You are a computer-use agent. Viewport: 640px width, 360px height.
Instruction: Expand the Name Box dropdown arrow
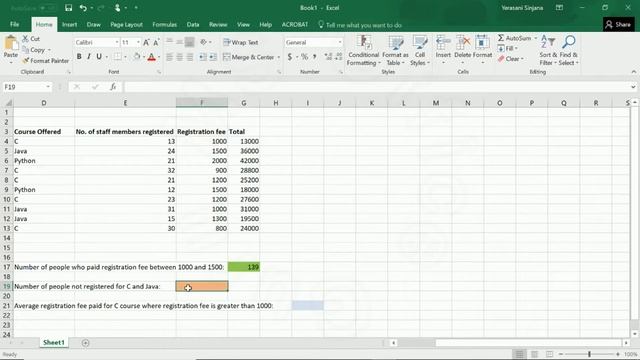pos(48,87)
